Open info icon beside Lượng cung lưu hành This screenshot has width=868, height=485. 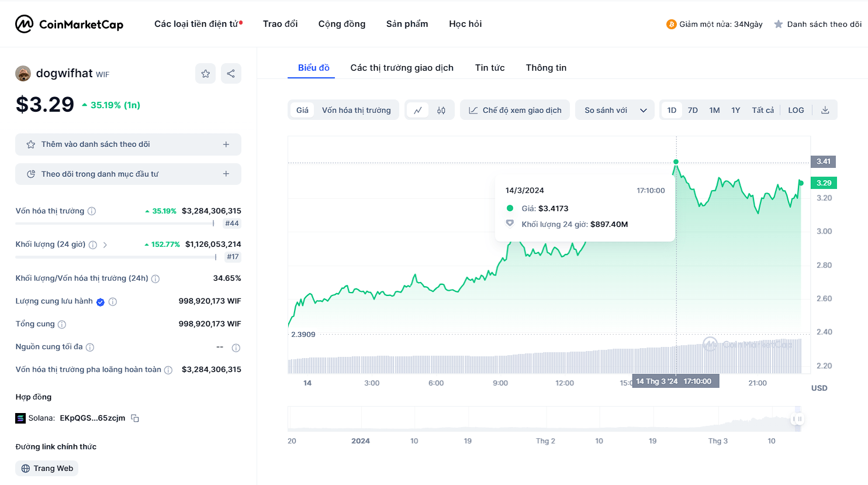coord(113,302)
